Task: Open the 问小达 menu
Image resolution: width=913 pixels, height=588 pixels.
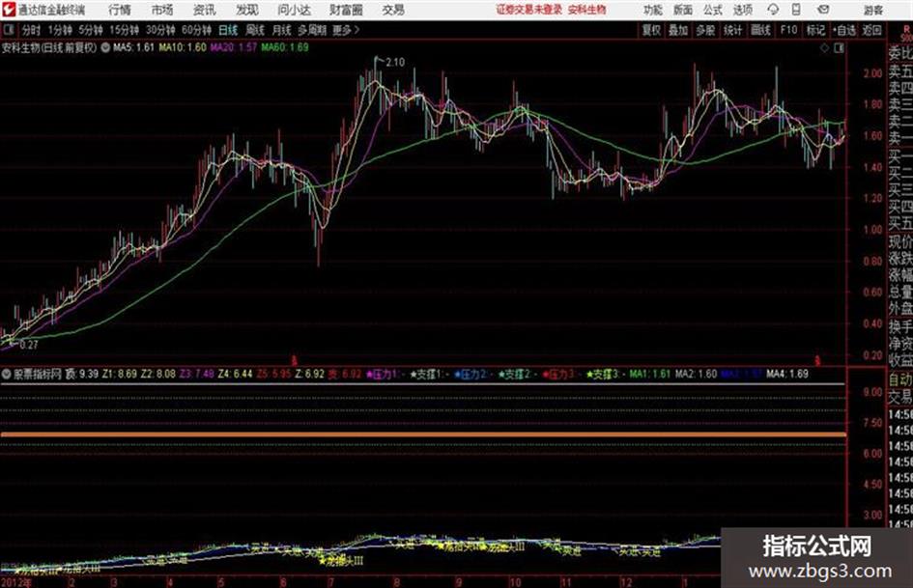Action: tap(294, 10)
